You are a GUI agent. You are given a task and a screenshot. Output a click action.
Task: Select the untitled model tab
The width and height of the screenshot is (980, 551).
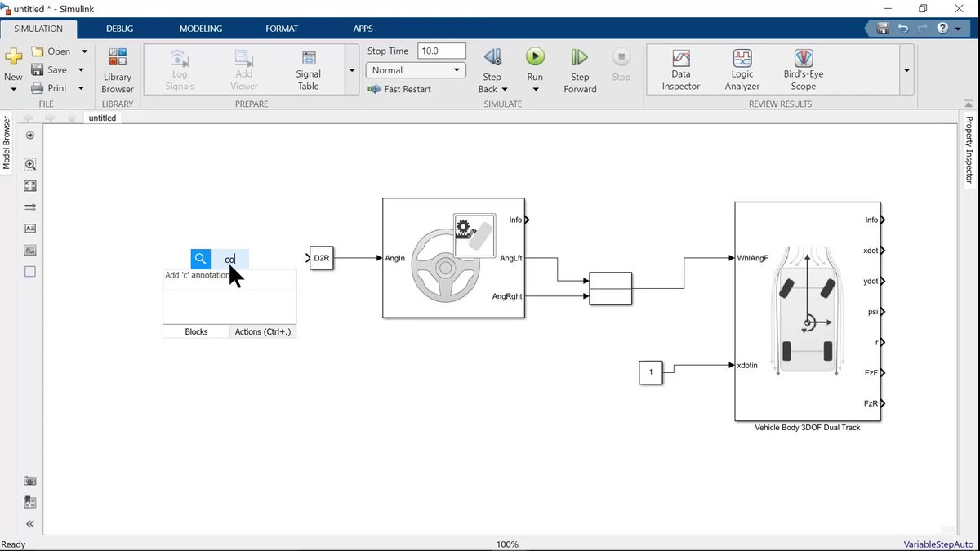103,118
